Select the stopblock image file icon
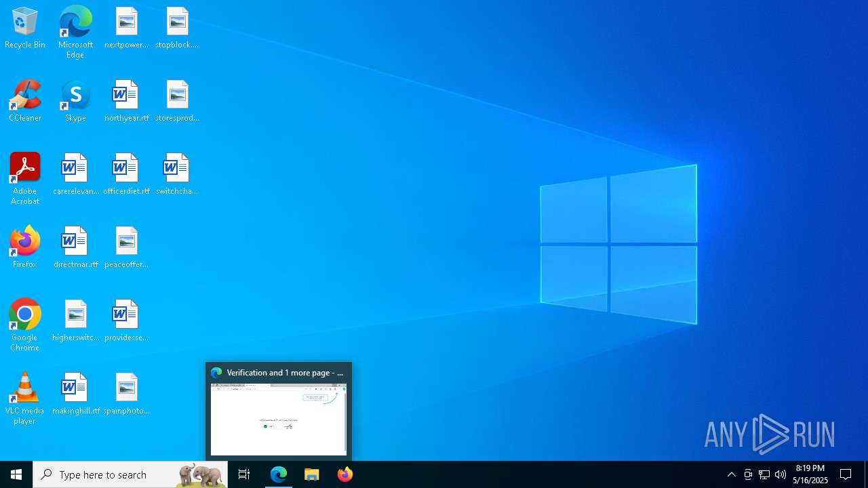868x488 pixels. coord(177,28)
